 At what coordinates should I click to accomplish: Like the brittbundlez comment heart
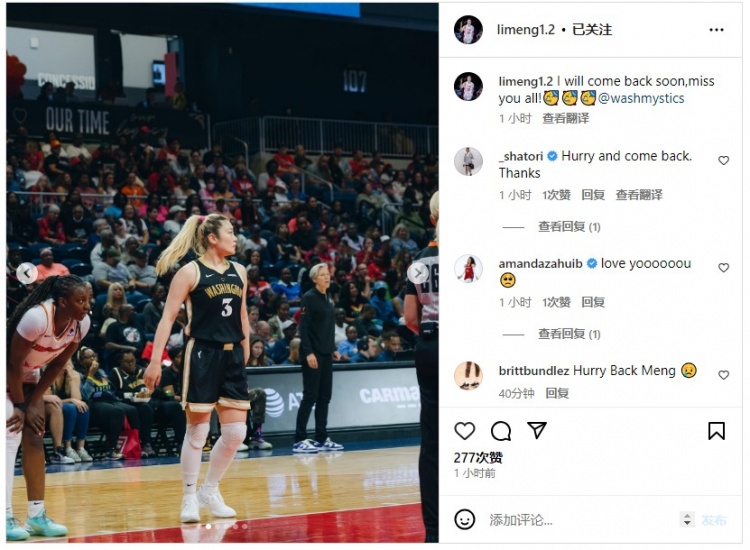pos(723,375)
